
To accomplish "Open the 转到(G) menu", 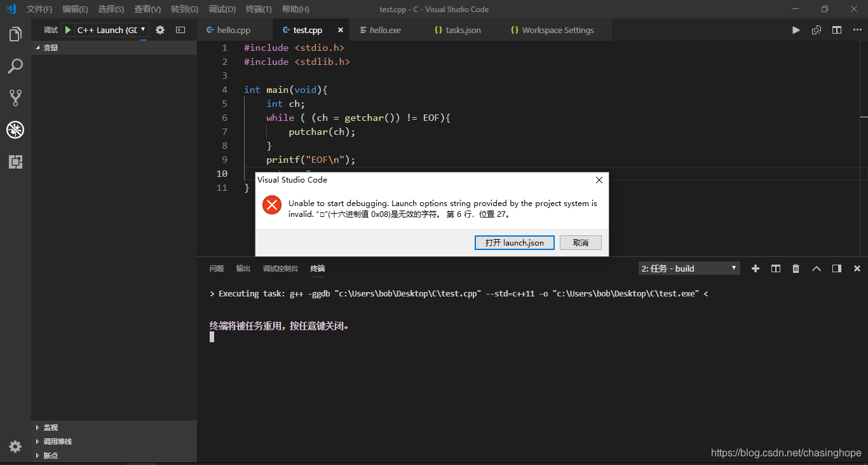I will point(184,9).
